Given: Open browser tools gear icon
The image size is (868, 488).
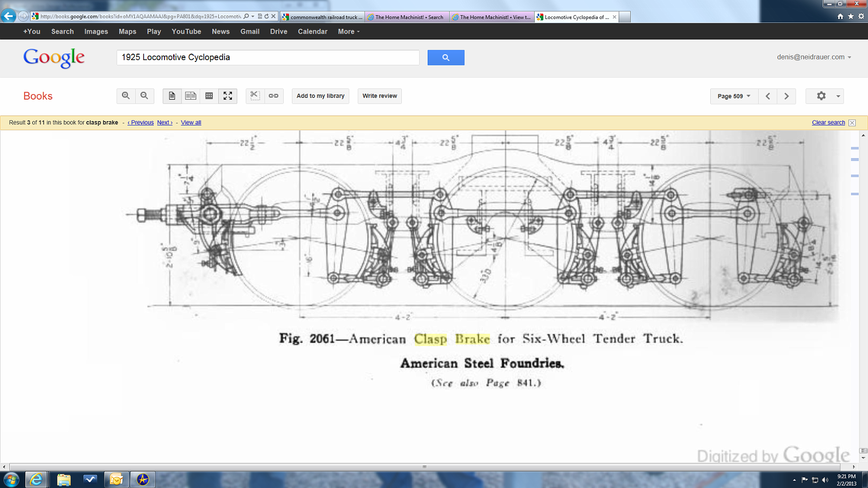Looking at the screenshot, I should pos(861,16).
